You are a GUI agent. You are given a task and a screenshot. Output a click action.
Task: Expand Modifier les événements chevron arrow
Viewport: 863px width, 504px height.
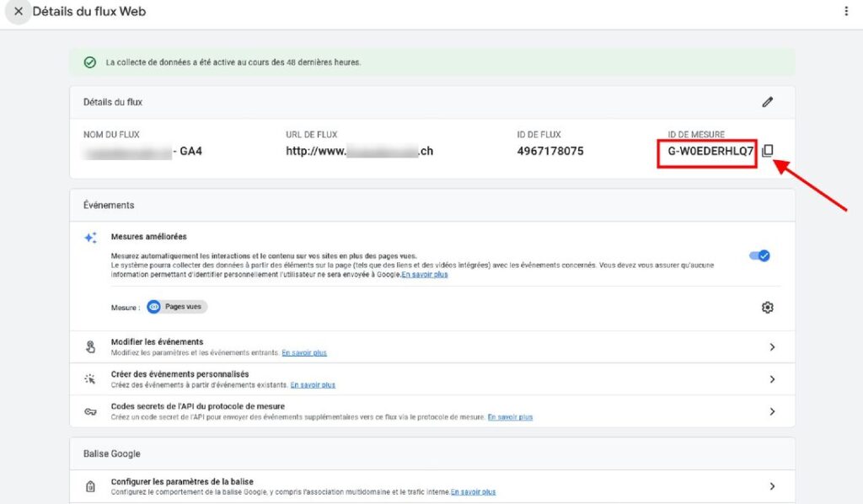pyautogui.click(x=772, y=347)
